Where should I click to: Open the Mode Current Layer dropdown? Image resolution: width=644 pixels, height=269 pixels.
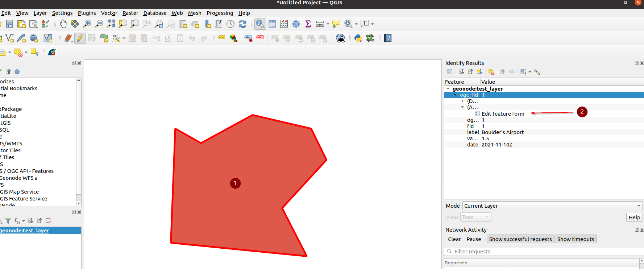tap(552, 206)
